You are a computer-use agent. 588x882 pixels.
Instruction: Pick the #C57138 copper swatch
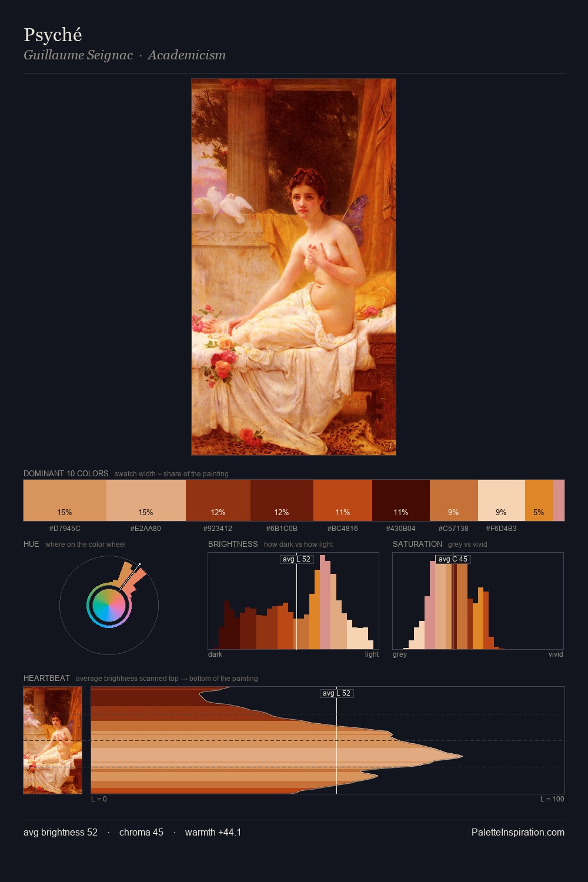click(x=454, y=500)
